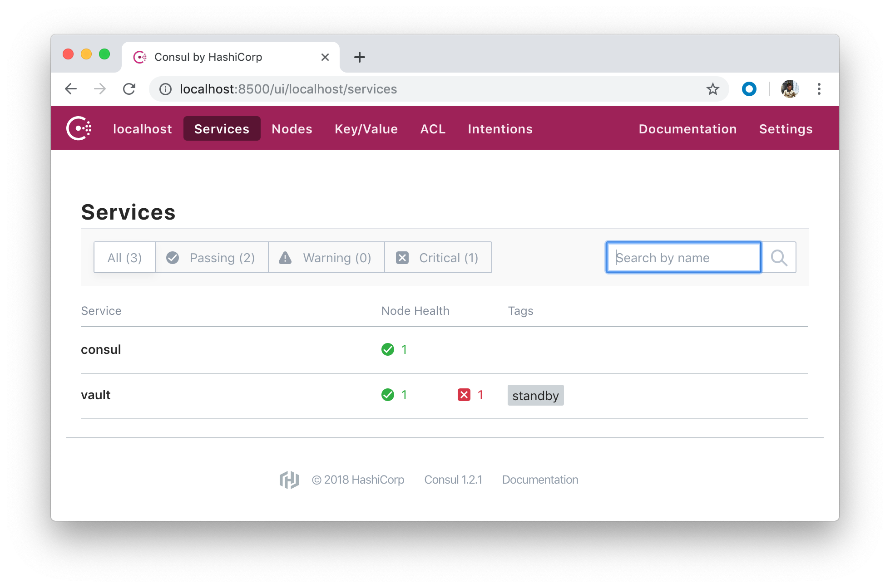
Task: Select the Consul by HashiCorp browser tab
Action: pos(231,57)
